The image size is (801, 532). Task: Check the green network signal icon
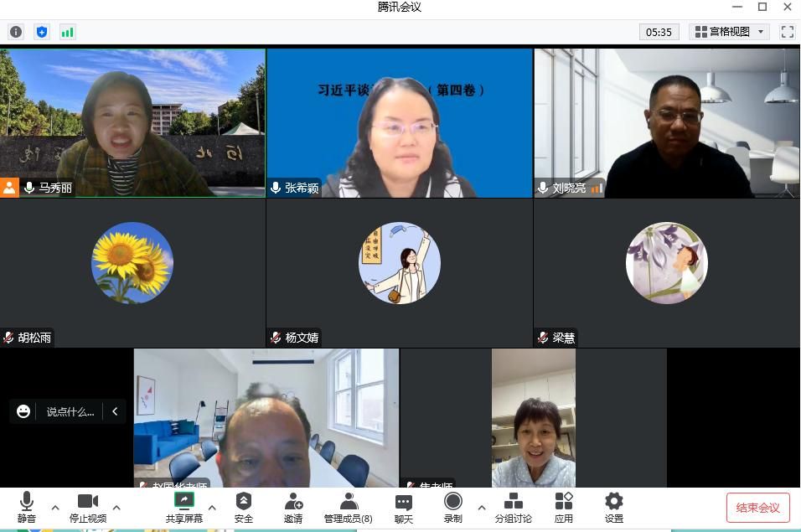(x=67, y=32)
